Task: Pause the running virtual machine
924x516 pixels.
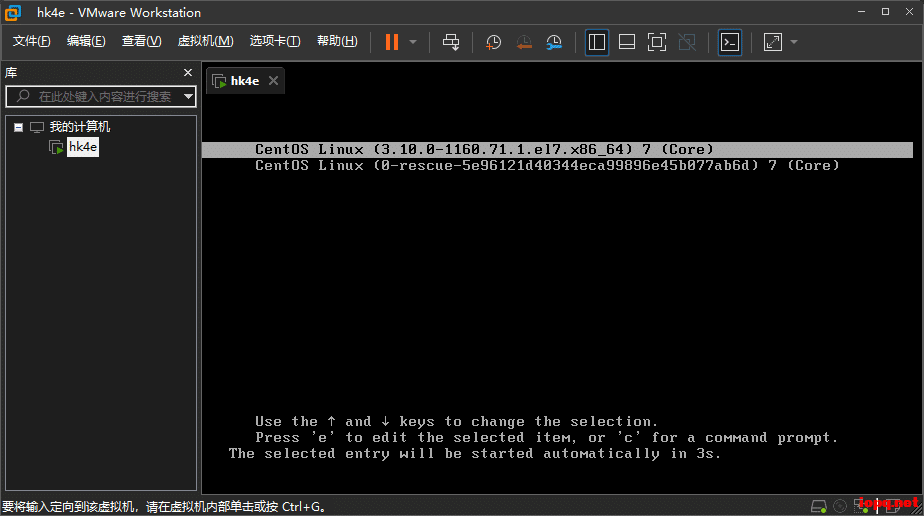Action: (x=392, y=42)
